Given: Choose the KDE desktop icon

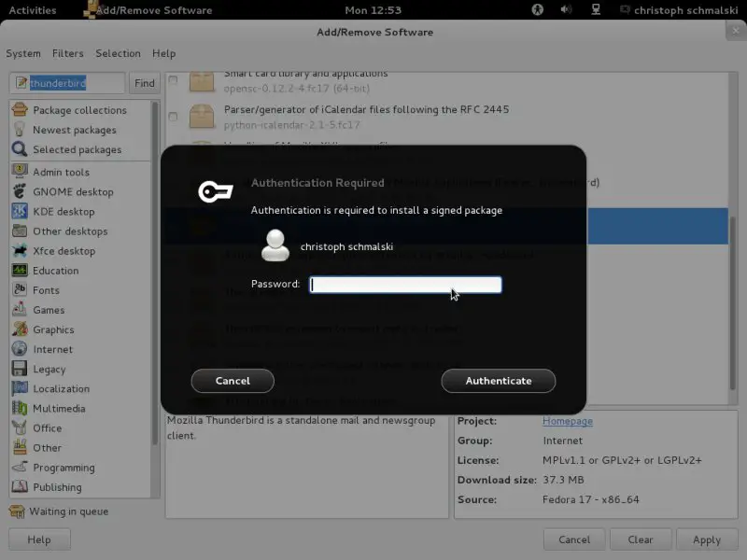Looking at the screenshot, I should pyautogui.click(x=20, y=211).
